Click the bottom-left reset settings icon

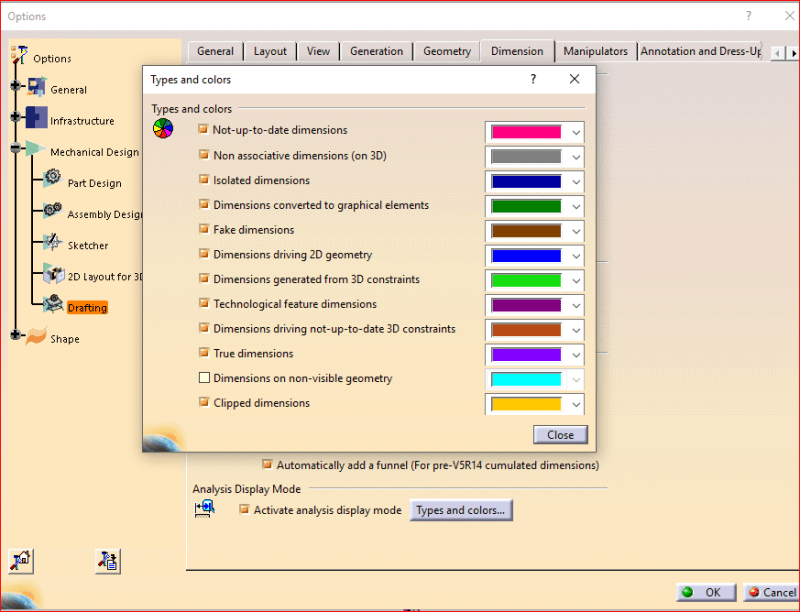[x=22, y=561]
